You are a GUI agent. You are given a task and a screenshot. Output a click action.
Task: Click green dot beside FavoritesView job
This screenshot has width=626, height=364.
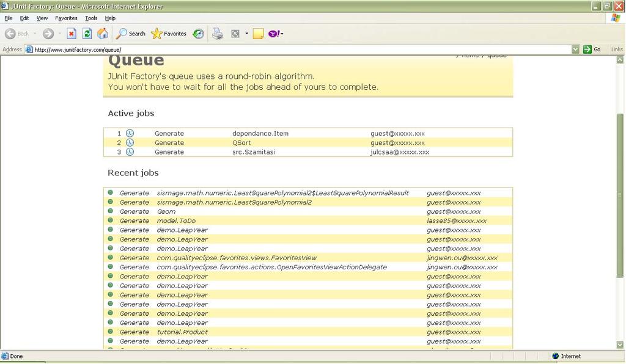pos(111,257)
